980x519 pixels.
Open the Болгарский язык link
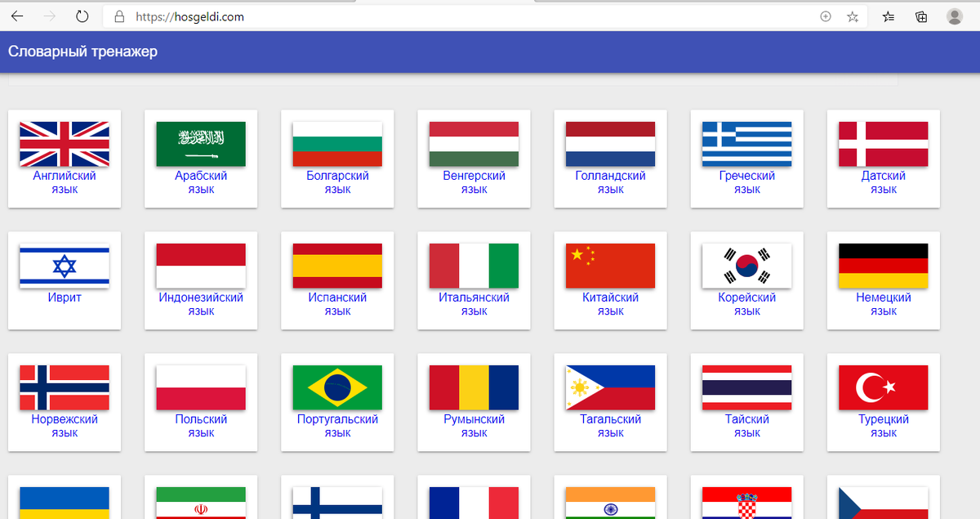click(337, 182)
